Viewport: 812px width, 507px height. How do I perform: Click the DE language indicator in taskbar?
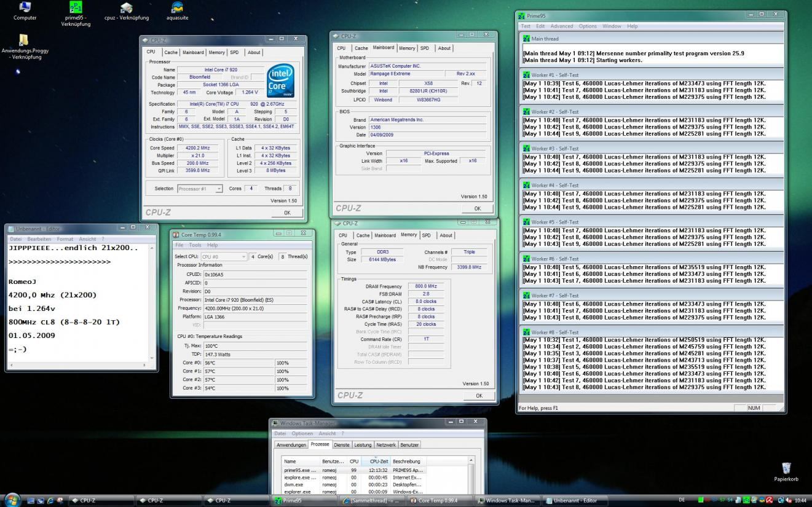pos(682,500)
